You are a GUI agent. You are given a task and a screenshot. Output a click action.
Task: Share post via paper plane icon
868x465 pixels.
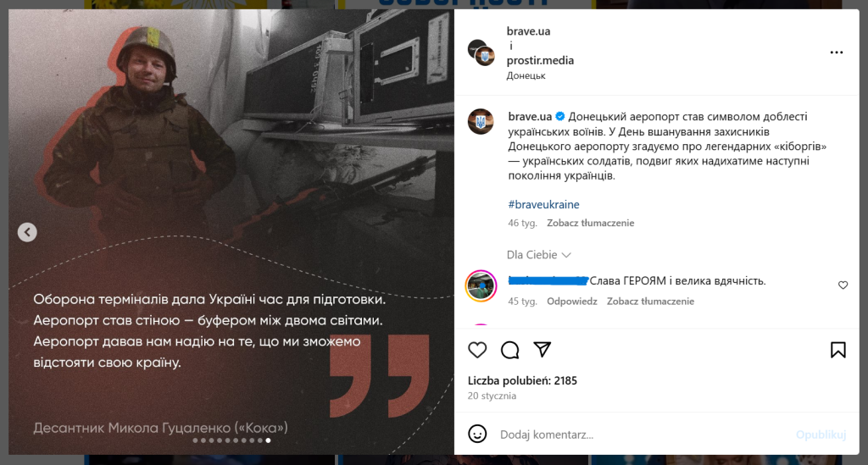pyautogui.click(x=542, y=350)
